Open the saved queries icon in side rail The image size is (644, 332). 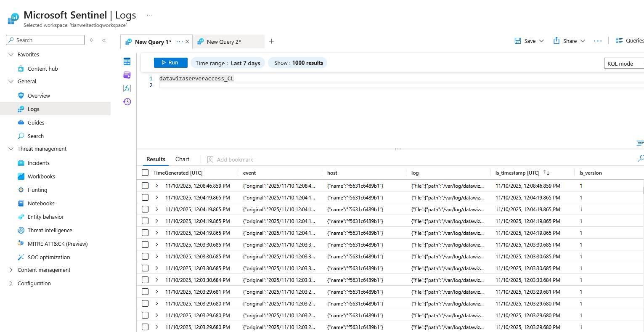click(127, 75)
